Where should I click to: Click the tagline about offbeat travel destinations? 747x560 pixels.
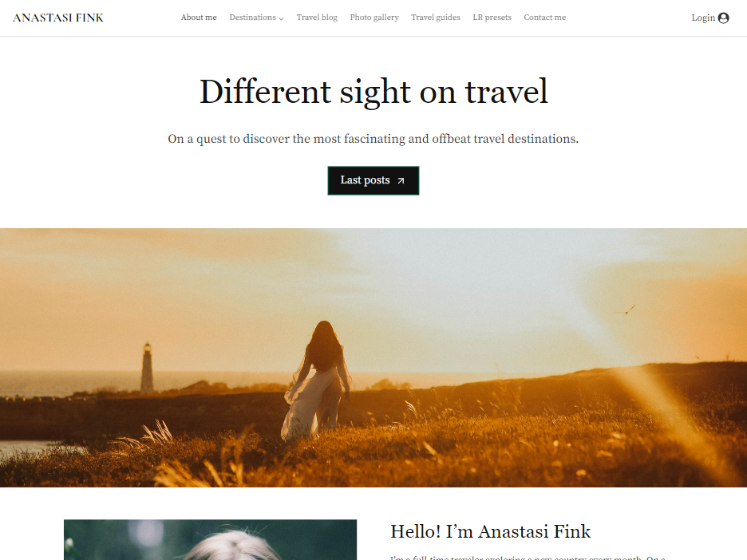click(373, 139)
